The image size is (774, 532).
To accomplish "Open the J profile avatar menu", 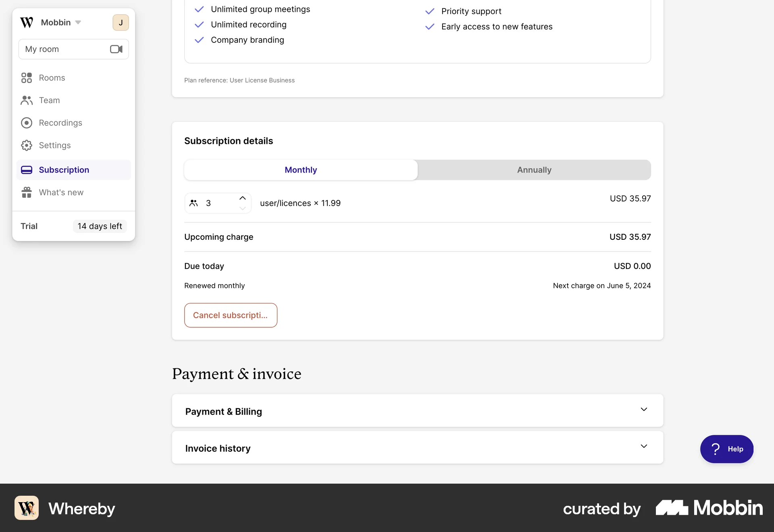I will [x=121, y=22].
